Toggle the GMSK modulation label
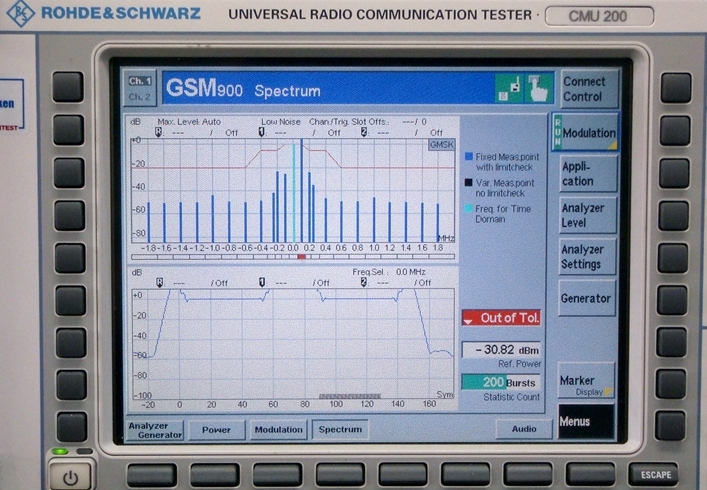Screen dimensions: 707x490 coord(441,145)
